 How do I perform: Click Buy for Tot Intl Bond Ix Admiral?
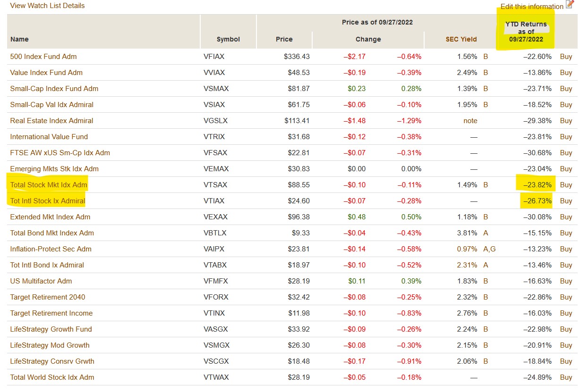pyautogui.click(x=566, y=265)
